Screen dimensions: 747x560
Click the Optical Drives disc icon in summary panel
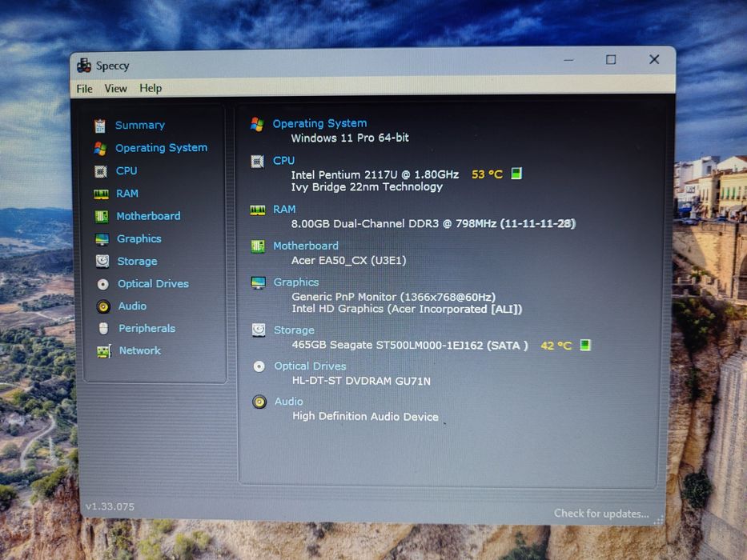tap(259, 366)
